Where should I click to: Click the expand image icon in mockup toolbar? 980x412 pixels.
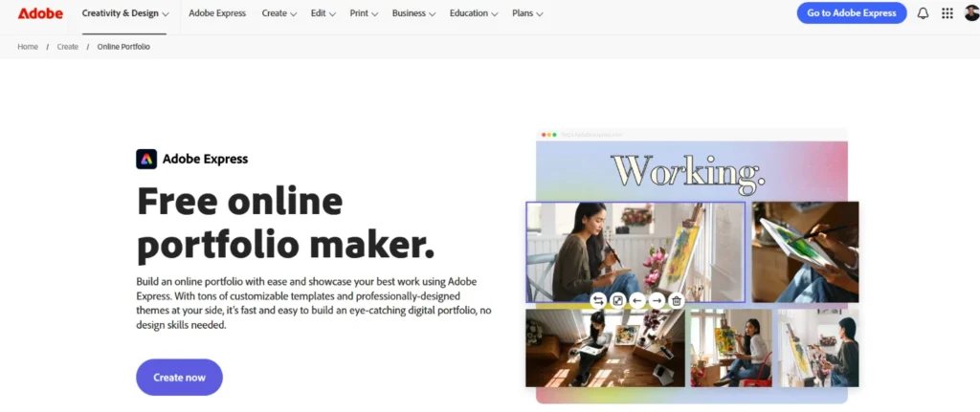[x=617, y=301]
